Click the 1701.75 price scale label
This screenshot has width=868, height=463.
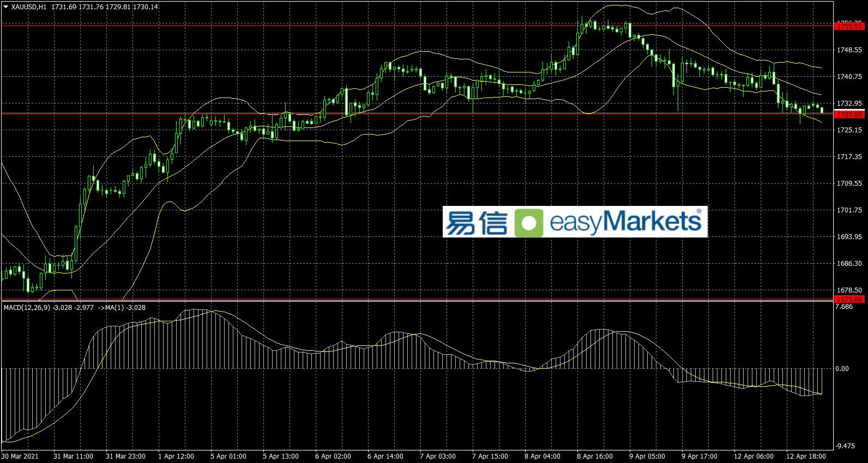pos(849,210)
